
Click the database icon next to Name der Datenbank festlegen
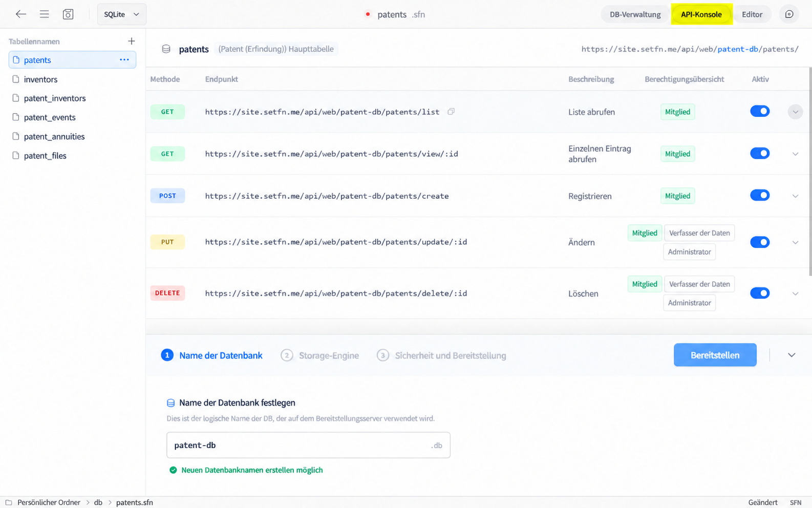pos(171,403)
